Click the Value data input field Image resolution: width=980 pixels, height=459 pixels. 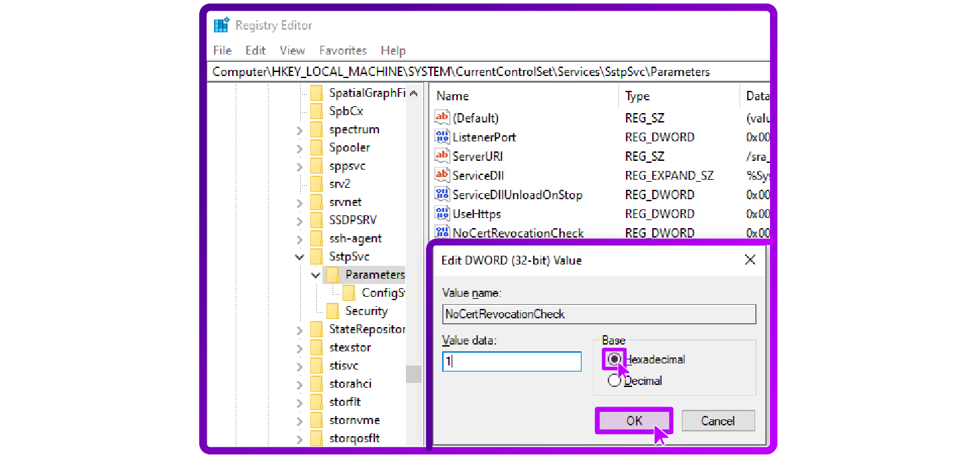click(x=512, y=361)
